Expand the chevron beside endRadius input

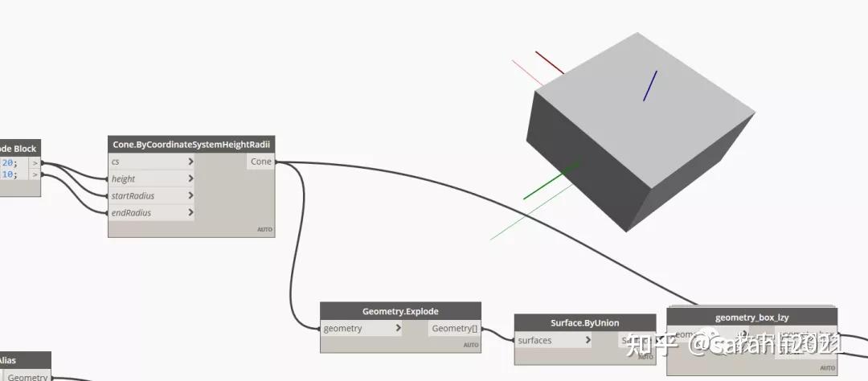(x=190, y=213)
